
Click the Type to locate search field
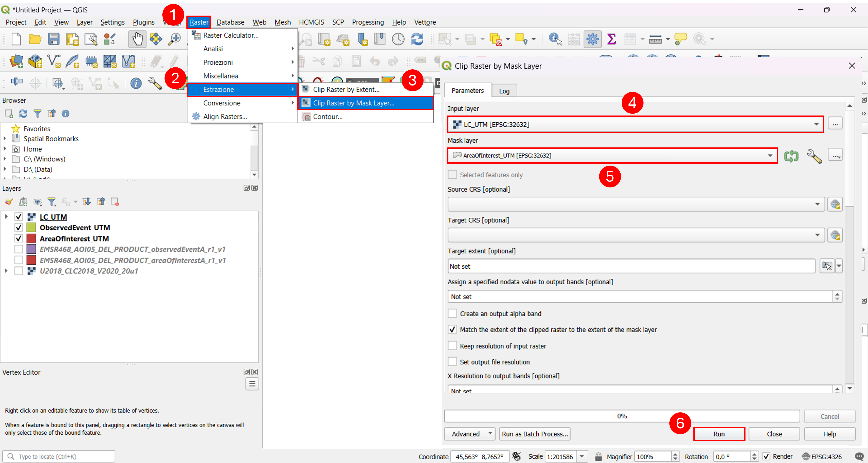click(59, 457)
